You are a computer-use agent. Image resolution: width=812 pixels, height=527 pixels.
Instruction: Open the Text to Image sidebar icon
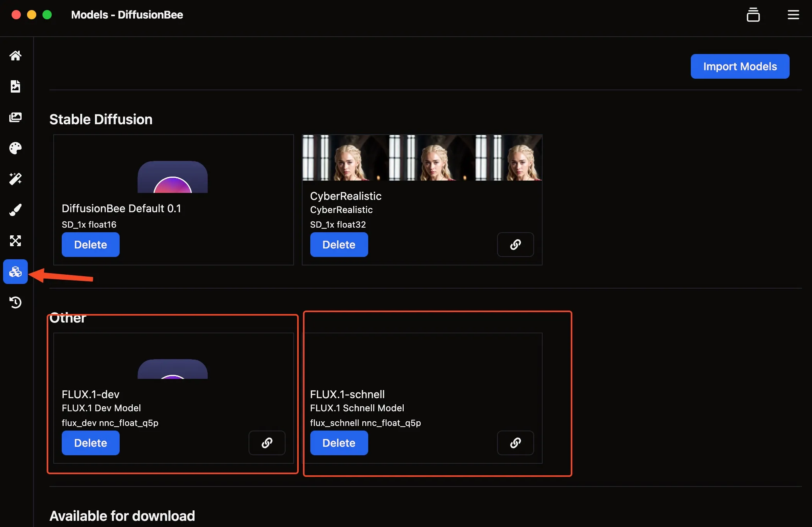(15, 86)
